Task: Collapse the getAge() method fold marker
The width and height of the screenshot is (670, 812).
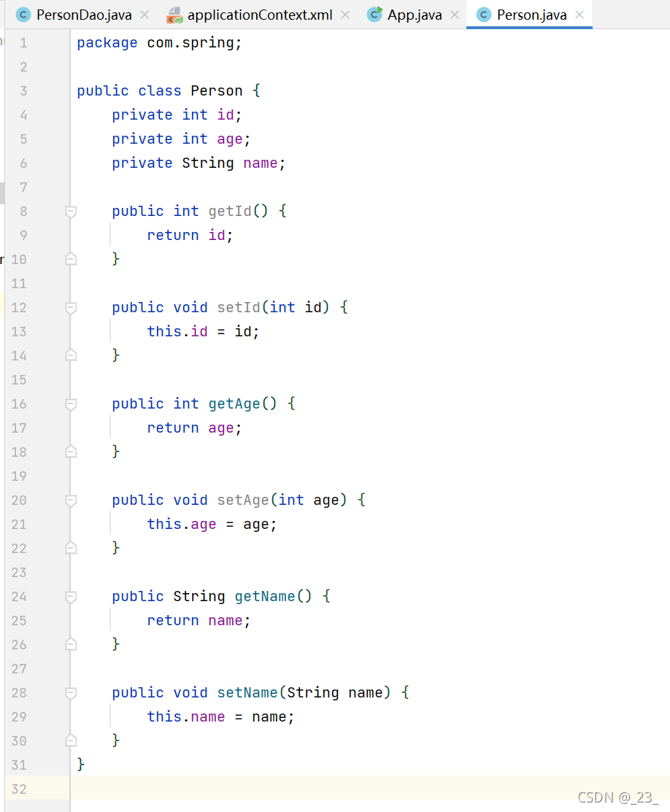Action: click(x=71, y=404)
